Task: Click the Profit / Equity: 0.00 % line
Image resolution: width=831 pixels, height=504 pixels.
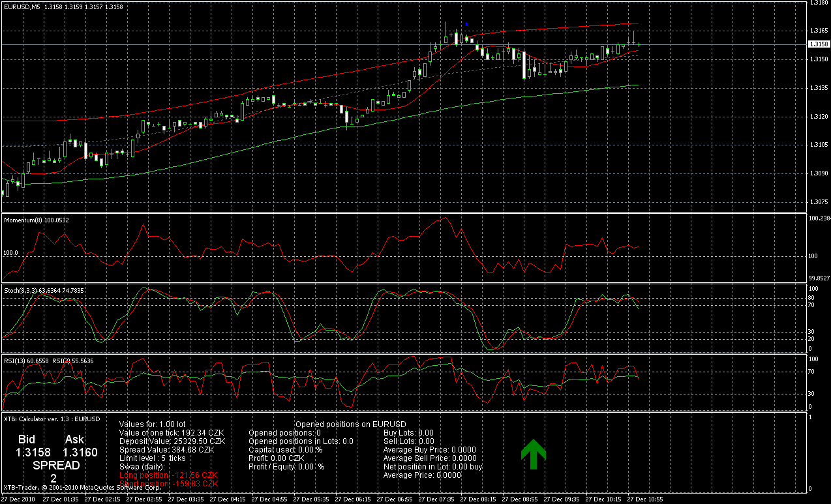Action: click(x=287, y=467)
